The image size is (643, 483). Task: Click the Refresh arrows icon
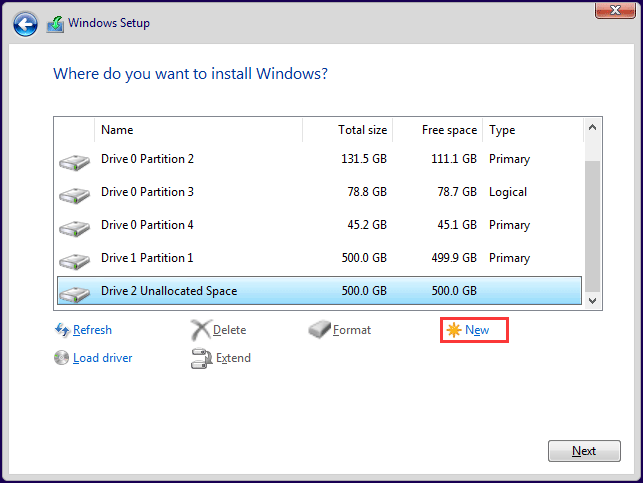click(62, 330)
